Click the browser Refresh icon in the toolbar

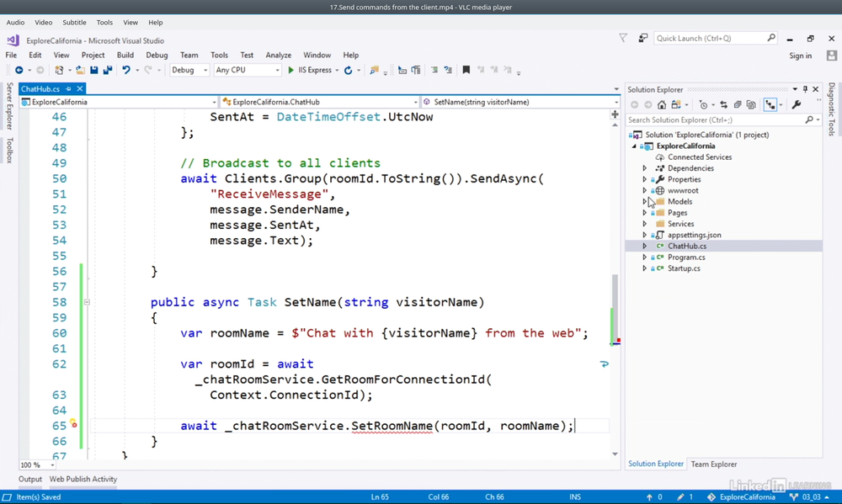pyautogui.click(x=348, y=71)
